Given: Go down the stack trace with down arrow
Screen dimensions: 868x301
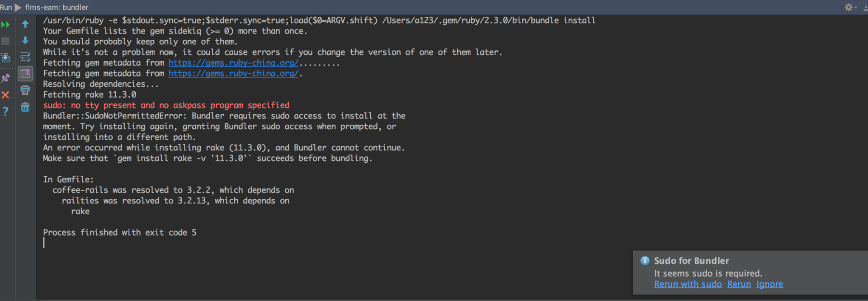Looking at the screenshot, I should coord(25,41).
